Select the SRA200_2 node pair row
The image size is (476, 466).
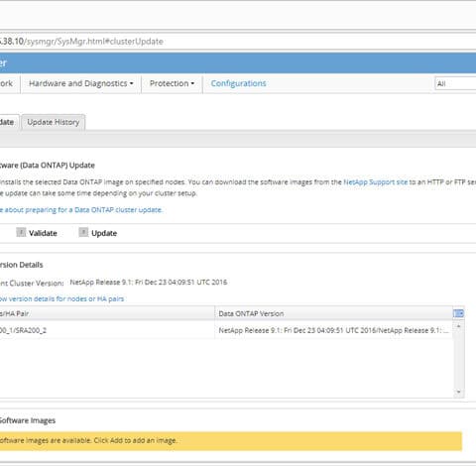click(x=226, y=330)
